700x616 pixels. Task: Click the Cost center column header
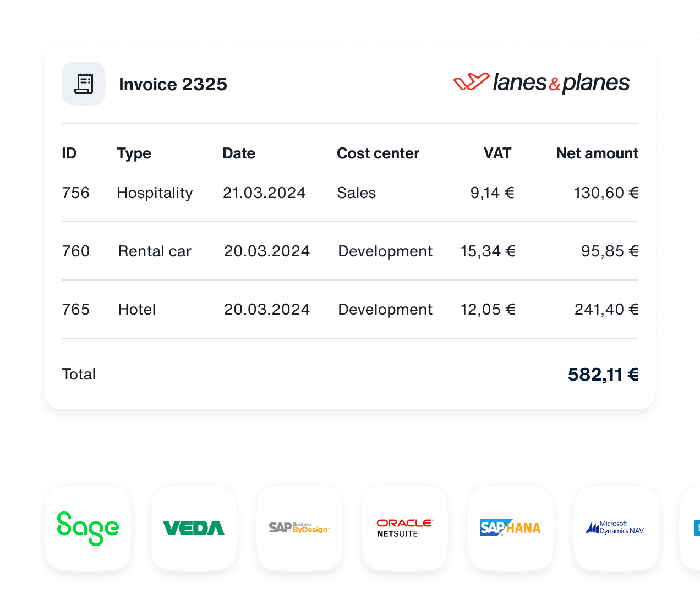click(x=378, y=153)
